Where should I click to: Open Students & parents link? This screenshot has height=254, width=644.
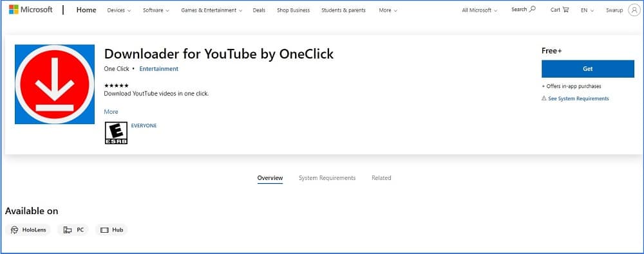pos(343,10)
